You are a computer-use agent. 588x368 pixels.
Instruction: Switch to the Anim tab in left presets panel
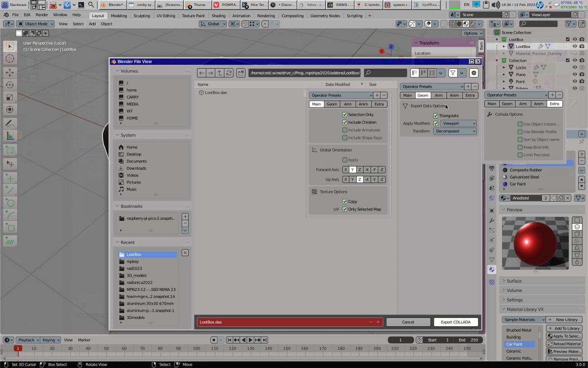(x=363, y=104)
